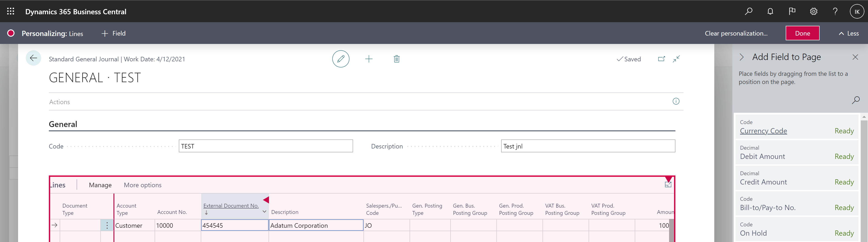Close the Add Field to Page panel
868x242 pixels.
tap(855, 57)
